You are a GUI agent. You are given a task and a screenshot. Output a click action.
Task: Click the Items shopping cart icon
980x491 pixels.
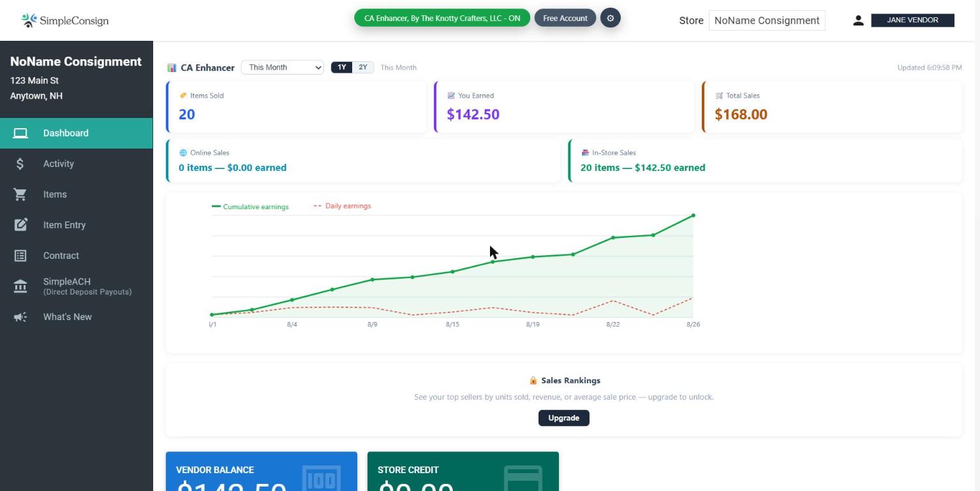[20, 194]
